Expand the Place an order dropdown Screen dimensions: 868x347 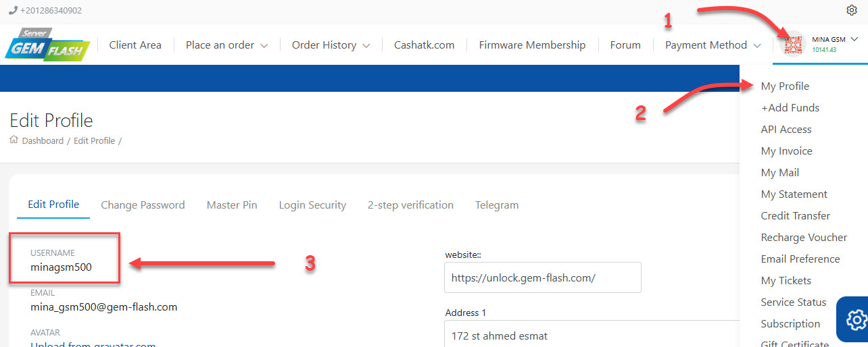[226, 45]
